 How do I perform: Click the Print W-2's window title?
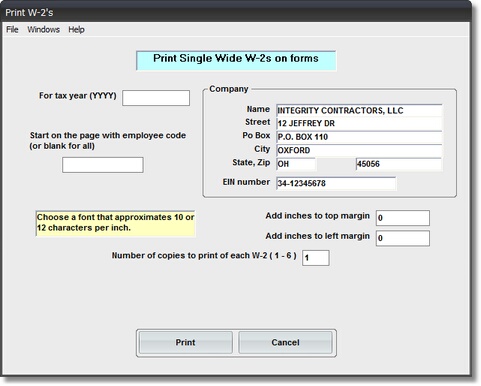pos(29,13)
